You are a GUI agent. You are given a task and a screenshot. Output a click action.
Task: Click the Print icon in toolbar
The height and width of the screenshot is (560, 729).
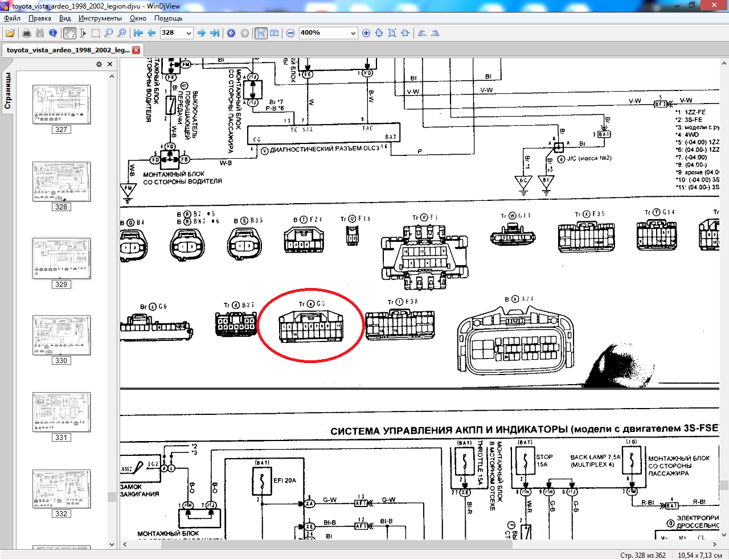tap(26, 33)
